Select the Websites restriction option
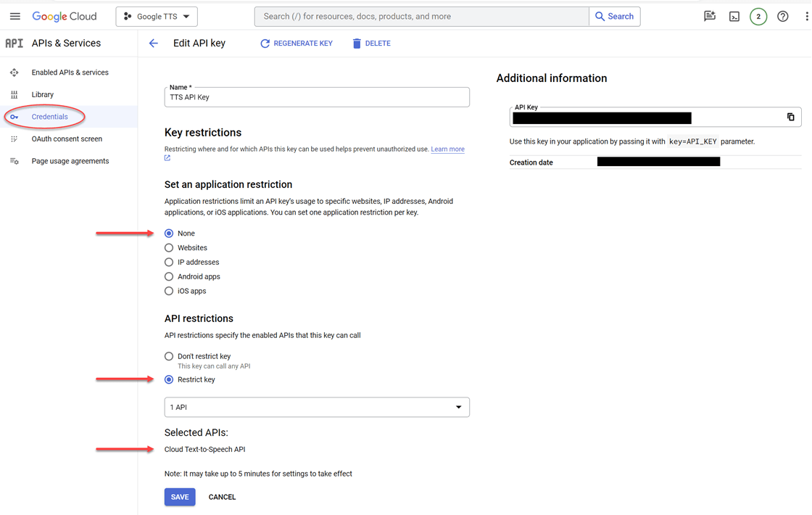 point(169,248)
